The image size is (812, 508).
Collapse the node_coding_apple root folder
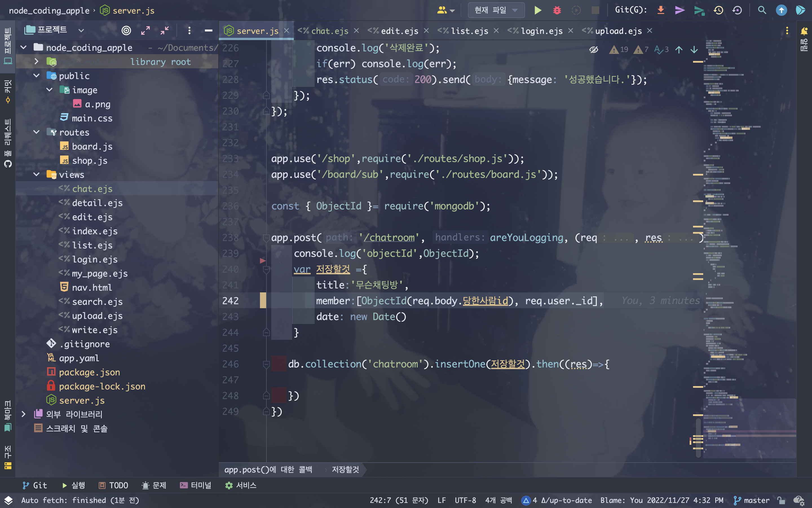[x=23, y=47]
